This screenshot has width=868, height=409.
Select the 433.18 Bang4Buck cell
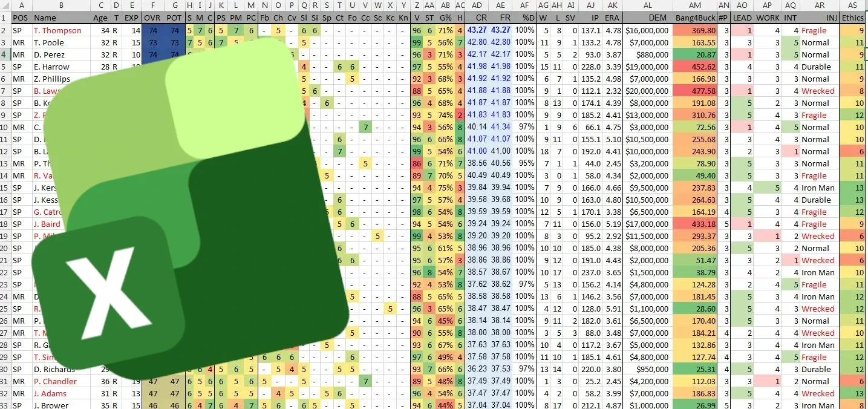[x=694, y=224]
